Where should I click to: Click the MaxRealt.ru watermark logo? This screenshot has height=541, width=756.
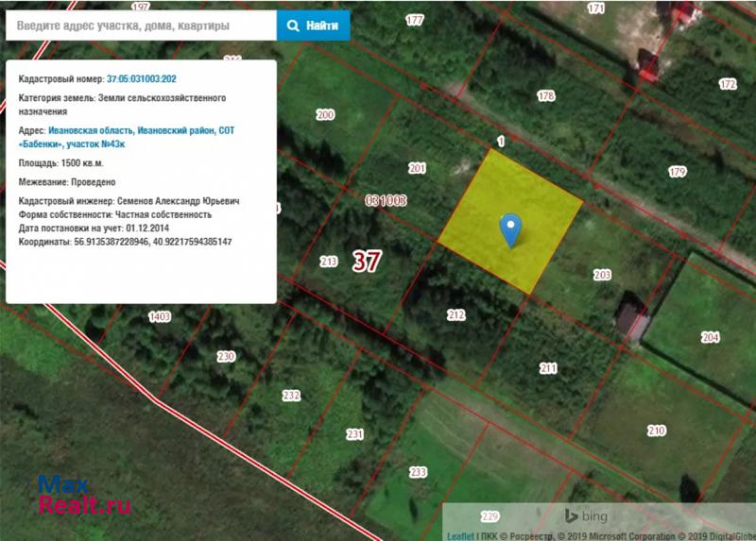pos(83,495)
